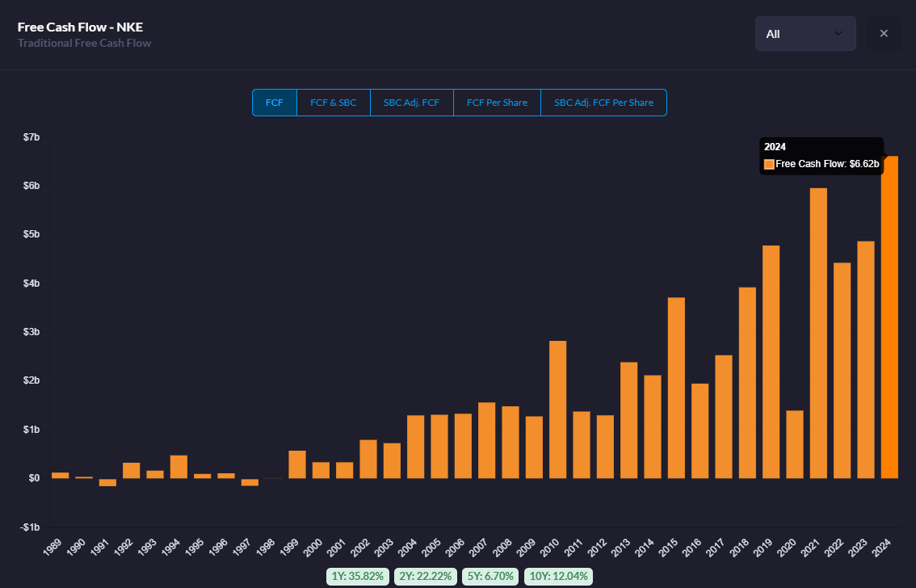Screen dimensions: 916x588
Task: Click the 10Y: 12.04% growth badge
Action: (x=558, y=577)
